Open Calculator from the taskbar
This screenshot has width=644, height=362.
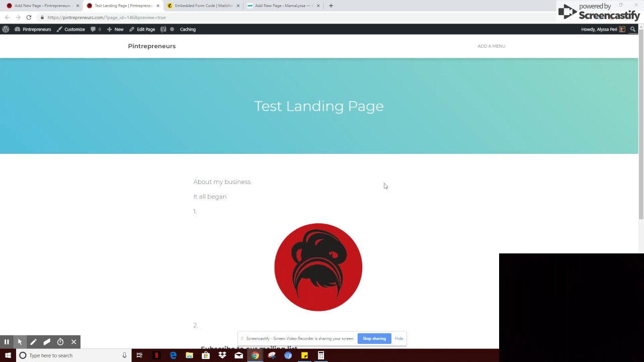pyautogui.click(x=320, y=355)
